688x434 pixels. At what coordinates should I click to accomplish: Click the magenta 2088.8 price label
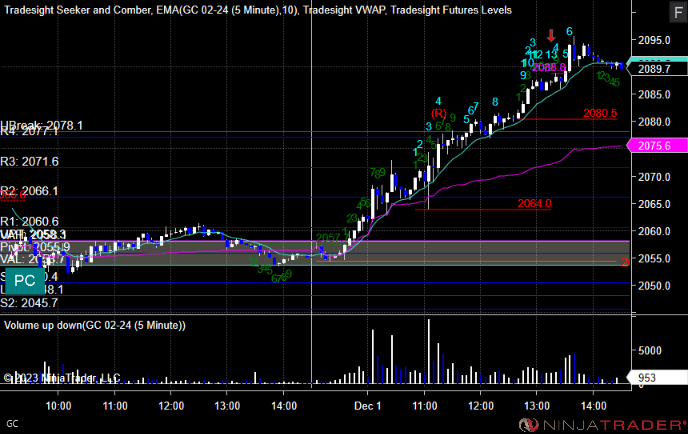(549, 67)
